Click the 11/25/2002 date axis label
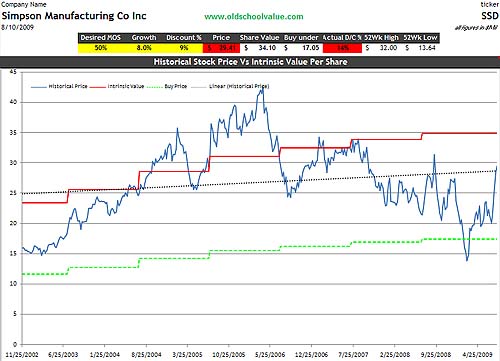The image size is (500, 361). [x=22, y=354]
